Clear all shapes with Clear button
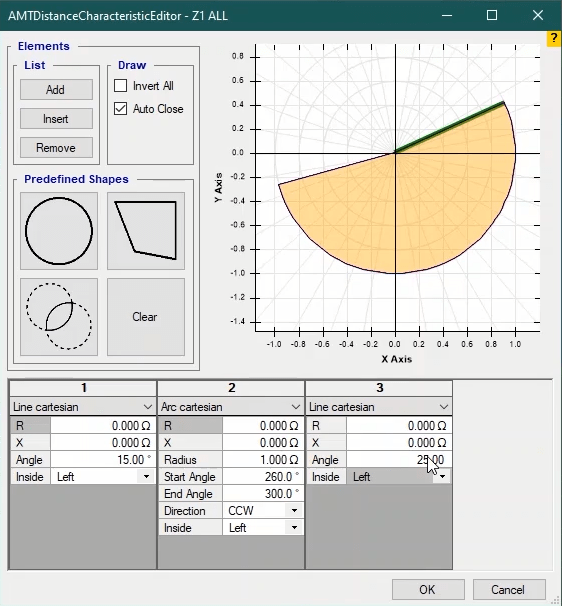 (146, 317)
